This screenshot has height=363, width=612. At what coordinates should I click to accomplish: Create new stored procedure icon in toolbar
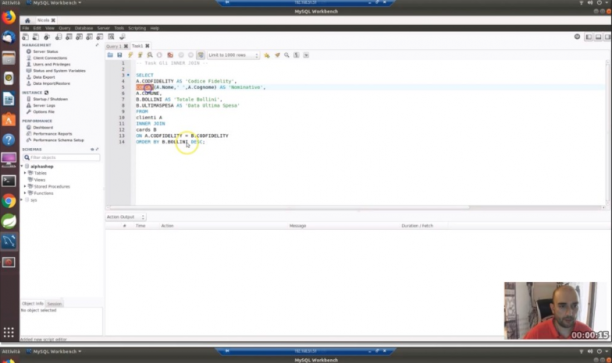point(89,37)
